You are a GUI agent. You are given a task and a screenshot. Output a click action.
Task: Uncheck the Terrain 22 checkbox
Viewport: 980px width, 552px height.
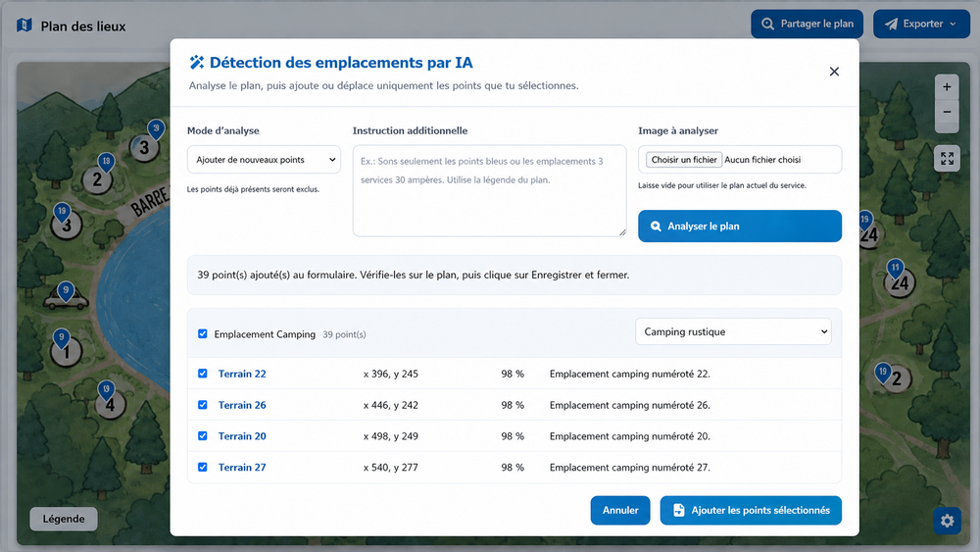click(x=203, y=374)
